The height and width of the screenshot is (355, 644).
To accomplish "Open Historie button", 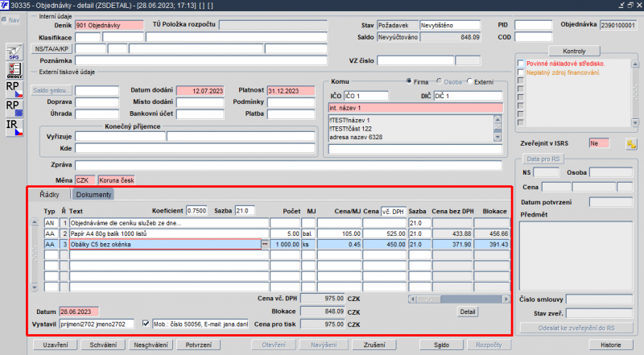I will pyautogui.click(x=610, y=345).
